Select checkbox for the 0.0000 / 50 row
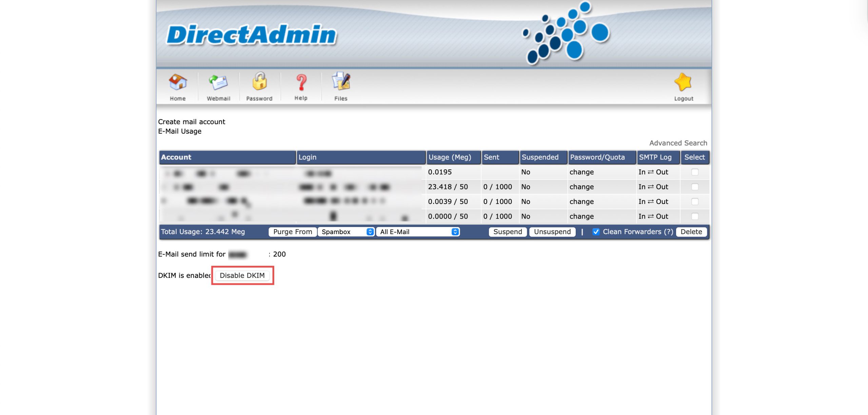The height and width of the screenshot is (415, 868). (695, 216)
